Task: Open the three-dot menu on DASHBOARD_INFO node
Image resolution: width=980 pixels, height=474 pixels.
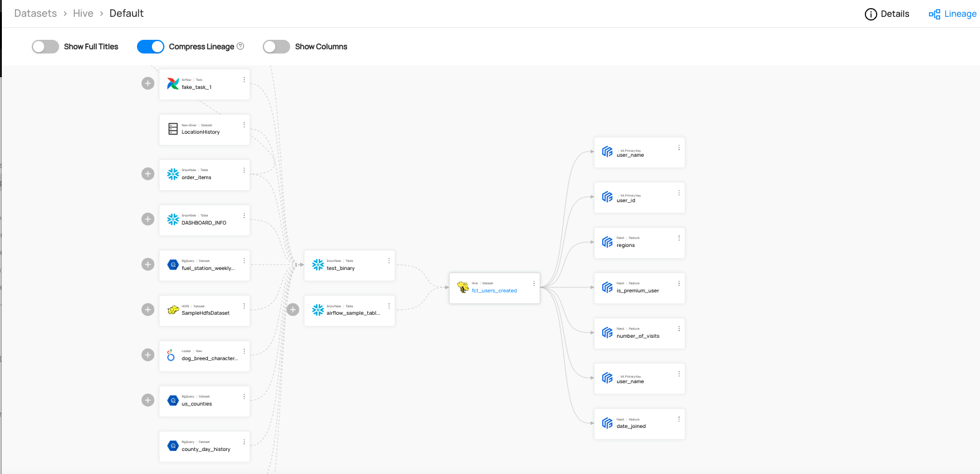Action: [244, 215]
